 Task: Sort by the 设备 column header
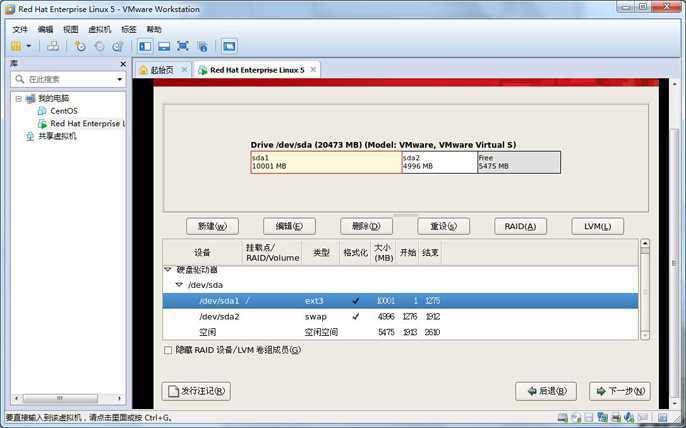(202, 253)
